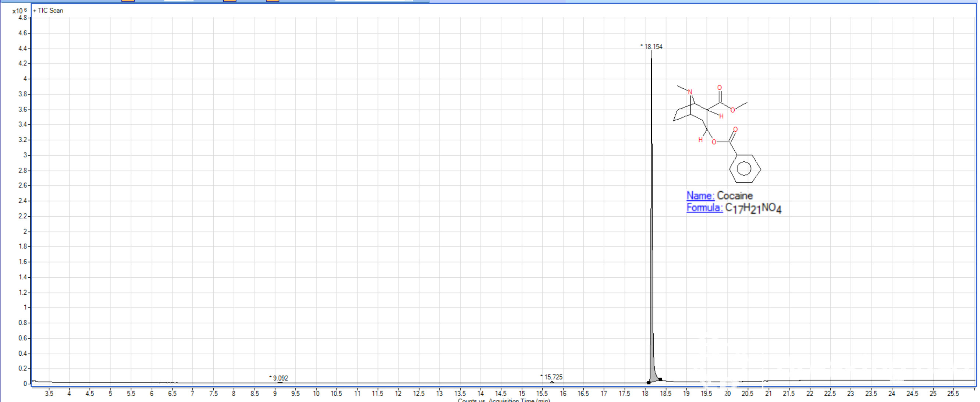Click the C17H21NO4 formula text
980x402 pixels.
click(x=753, y=208)
